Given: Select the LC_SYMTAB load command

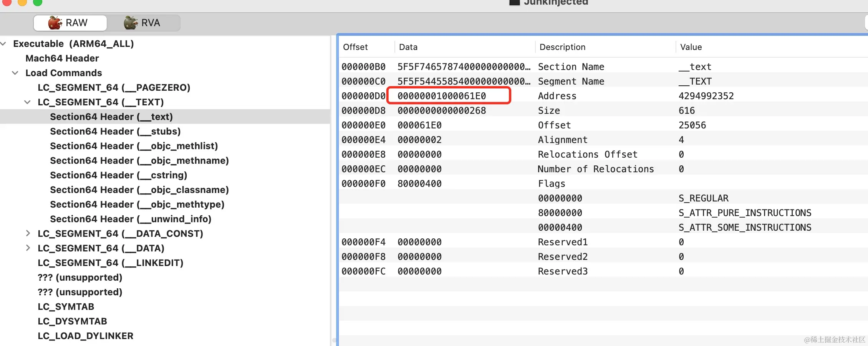Looking at the screenshot, I should [66, 307].
